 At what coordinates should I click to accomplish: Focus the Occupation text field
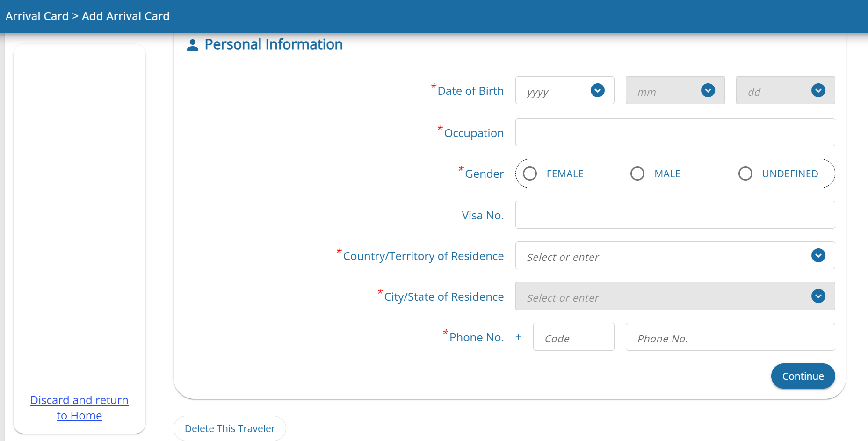(675, 132)
